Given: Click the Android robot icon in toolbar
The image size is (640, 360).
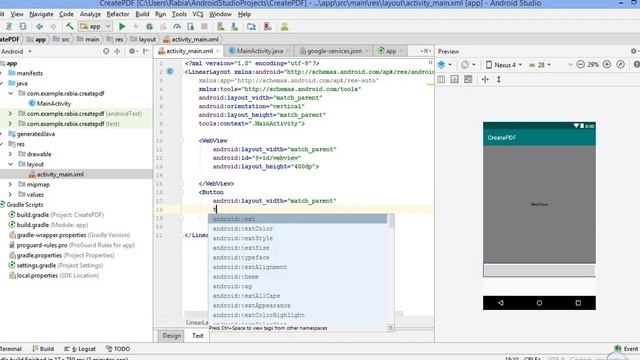Looking at the screenshot, I should pyautogui.click(x=284, y=27).
